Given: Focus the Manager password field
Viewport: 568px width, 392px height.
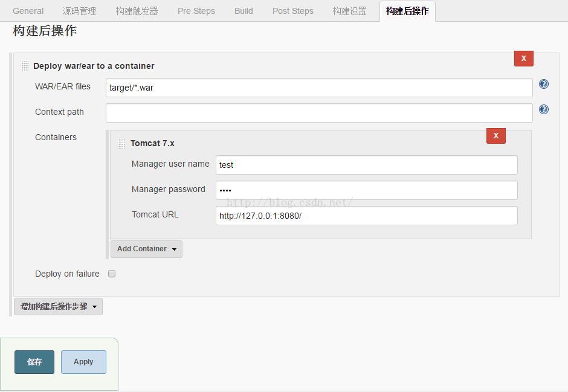Looking at the screenshot, I should [x=366, y=190].
